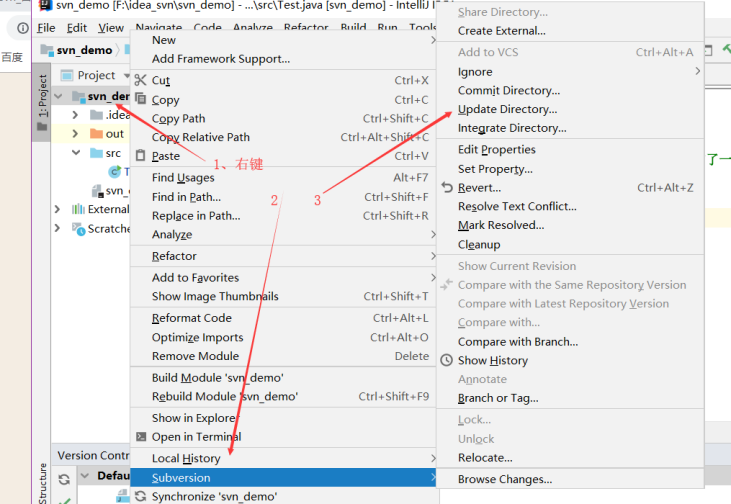
Task: Collapse the svn_demo root node
Action: [58, 96]
